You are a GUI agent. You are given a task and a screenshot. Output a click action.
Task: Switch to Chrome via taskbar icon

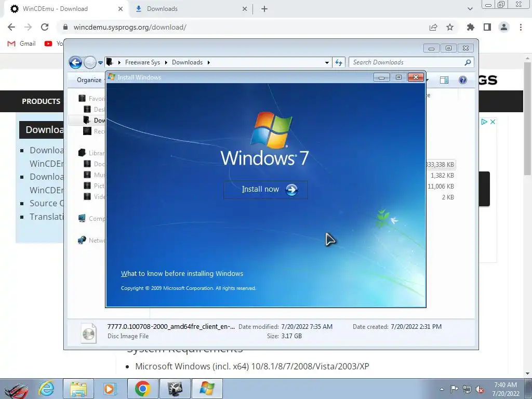142,389
